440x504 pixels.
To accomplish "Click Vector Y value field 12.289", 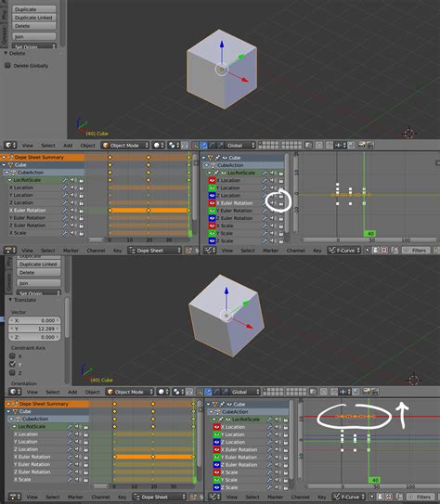I will [x=34, y=329].
